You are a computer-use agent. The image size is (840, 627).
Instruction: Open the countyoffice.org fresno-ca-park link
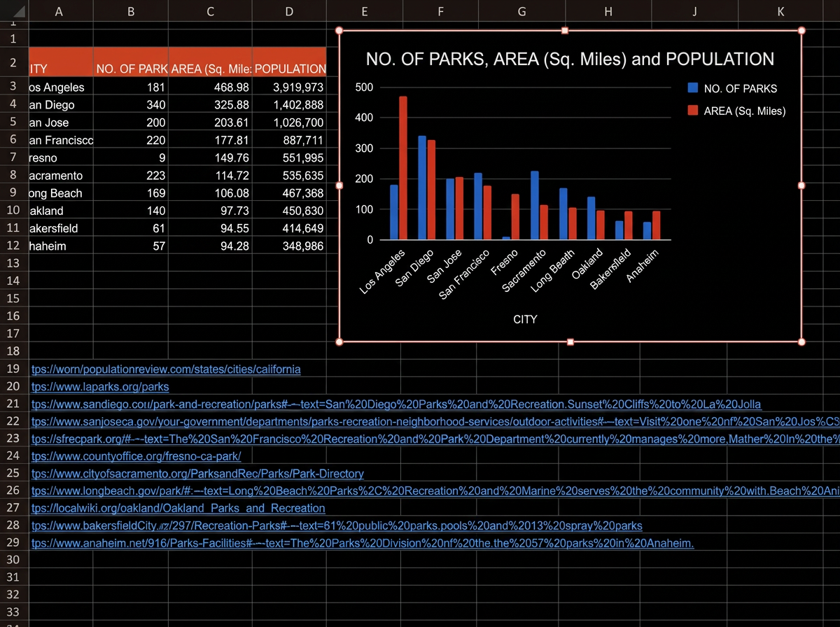tap(136, 457)
